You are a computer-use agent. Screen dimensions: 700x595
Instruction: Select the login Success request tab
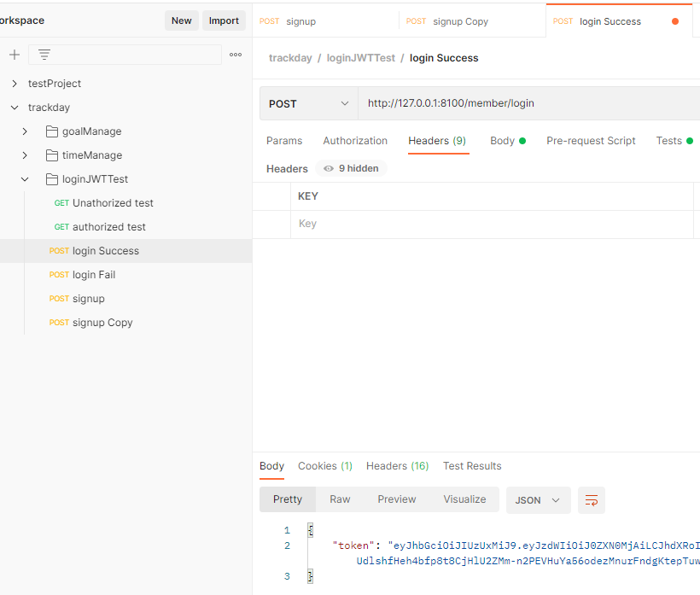click(619, 21)
